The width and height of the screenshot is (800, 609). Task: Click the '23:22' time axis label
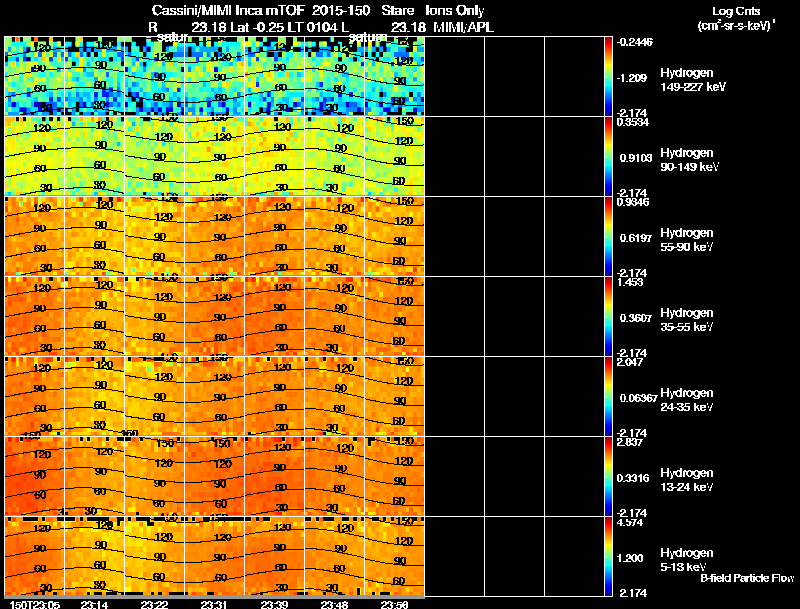pos(154,604)
